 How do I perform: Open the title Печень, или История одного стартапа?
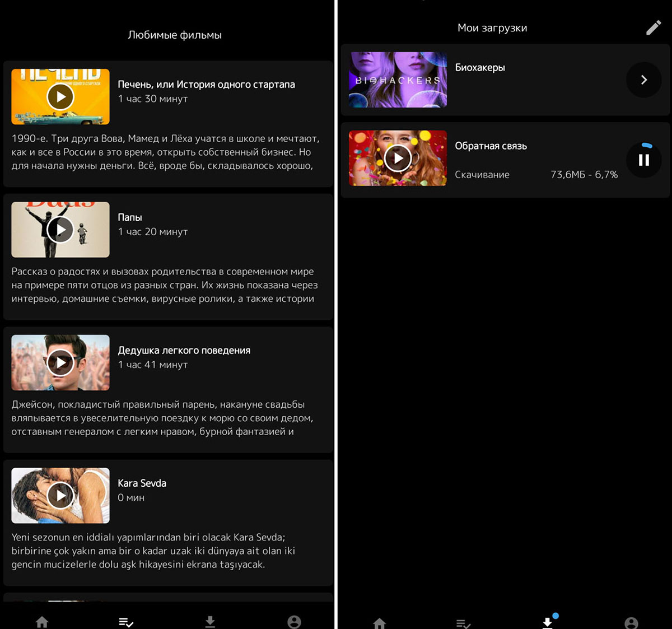(206, 85)
